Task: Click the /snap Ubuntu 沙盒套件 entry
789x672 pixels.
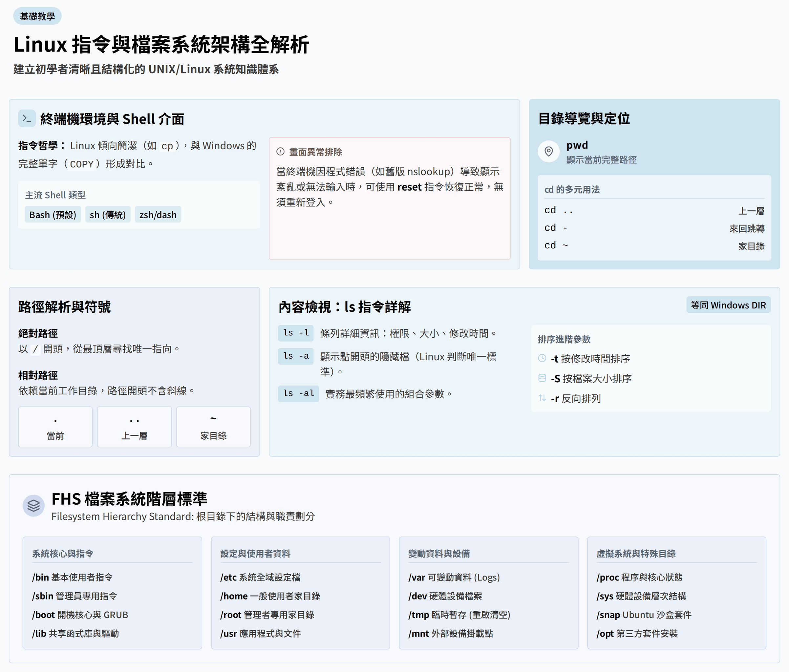Action: (x=644, y=615)
